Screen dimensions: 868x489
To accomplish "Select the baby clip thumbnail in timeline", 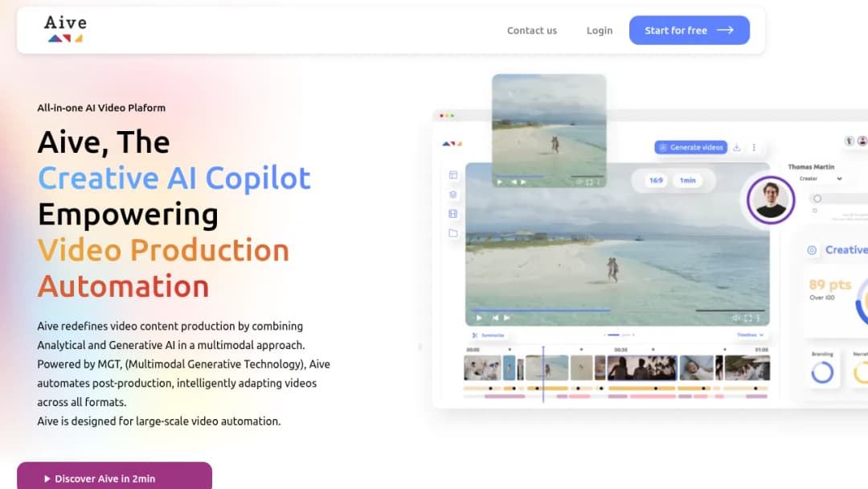I will tap(696, 368).
